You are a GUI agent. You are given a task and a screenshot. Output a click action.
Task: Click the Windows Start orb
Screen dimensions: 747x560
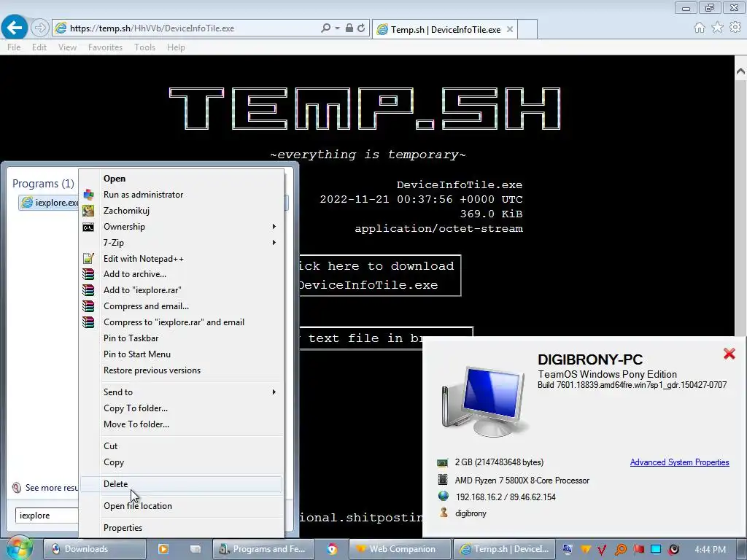[19, 548]
